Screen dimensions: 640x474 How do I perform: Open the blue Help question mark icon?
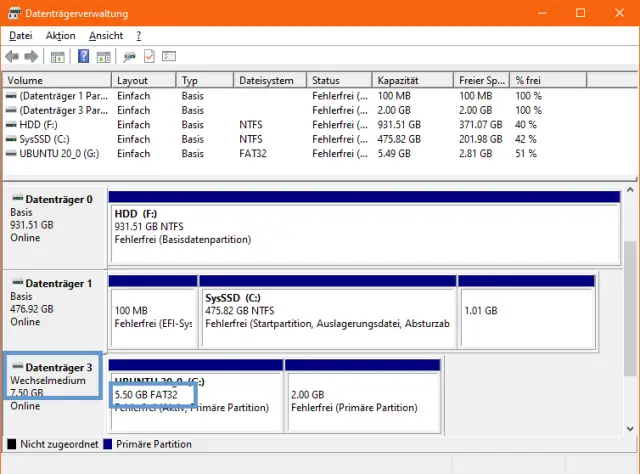click(x=84, y=56)
